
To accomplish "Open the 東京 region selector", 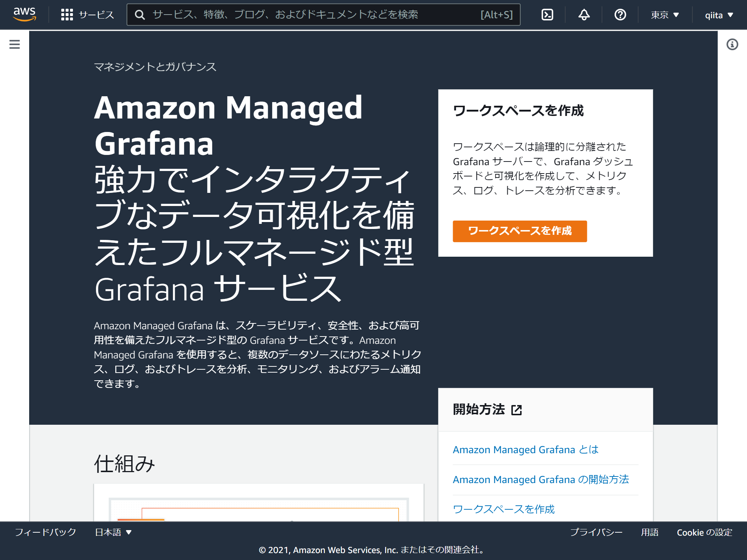I will [x=664, y=15].
